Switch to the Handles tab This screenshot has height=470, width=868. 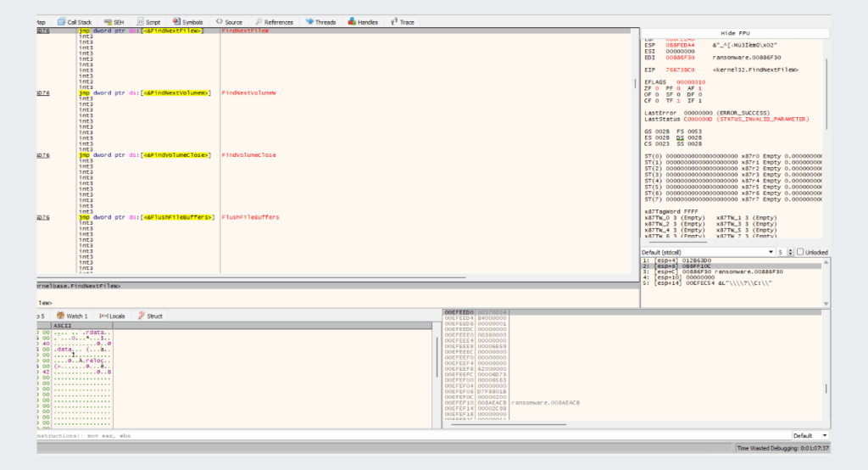(363, 22)
